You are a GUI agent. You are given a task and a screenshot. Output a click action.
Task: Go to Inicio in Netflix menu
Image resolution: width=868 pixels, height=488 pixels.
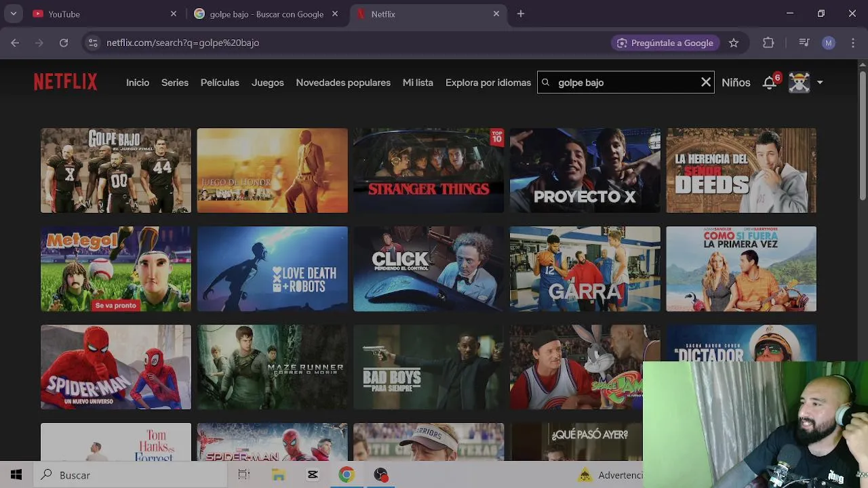coord(138,83)
